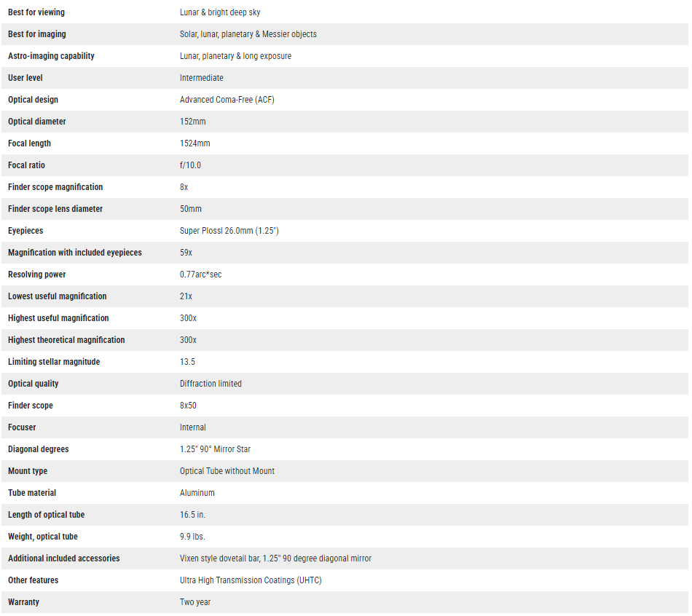This screenshot has width=692, height=616.
Task: Click the 'Optical Tube without Mount' text
Action: tap(227, 471)
